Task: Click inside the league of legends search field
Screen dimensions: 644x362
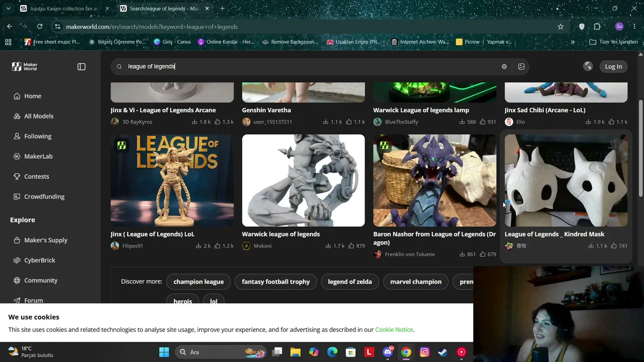Action: click(x=312, y=66)
